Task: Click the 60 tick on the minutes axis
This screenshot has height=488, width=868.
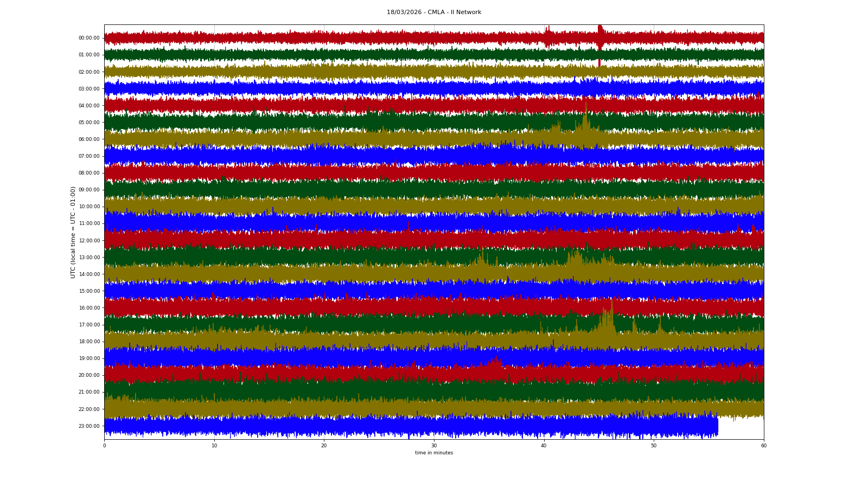Action: tap(763, 446)
